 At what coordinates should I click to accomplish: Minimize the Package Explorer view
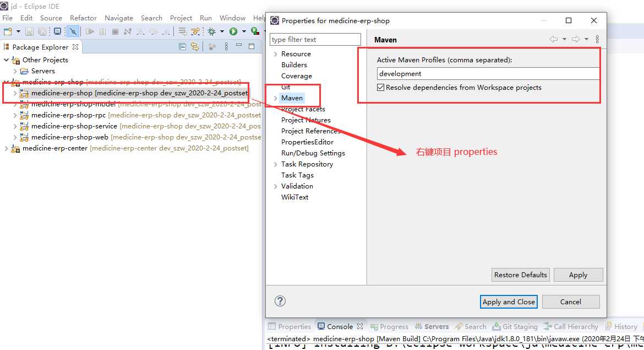pyautogui.click(x=239, y=45)
